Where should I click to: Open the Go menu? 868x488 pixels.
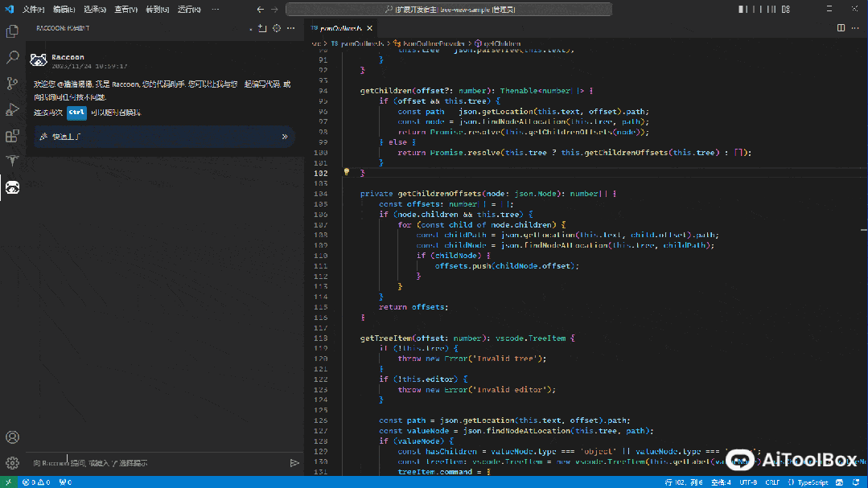click(x=157, y=10)
